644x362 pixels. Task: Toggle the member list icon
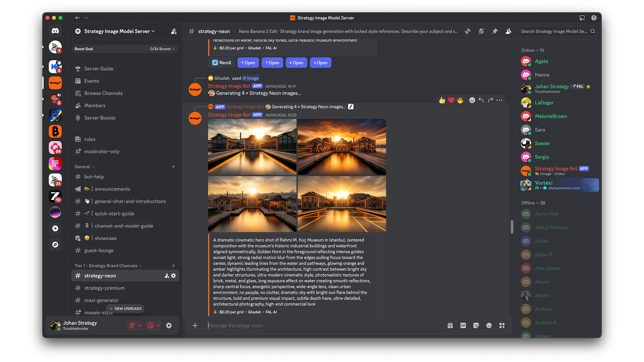click(508, 31)
